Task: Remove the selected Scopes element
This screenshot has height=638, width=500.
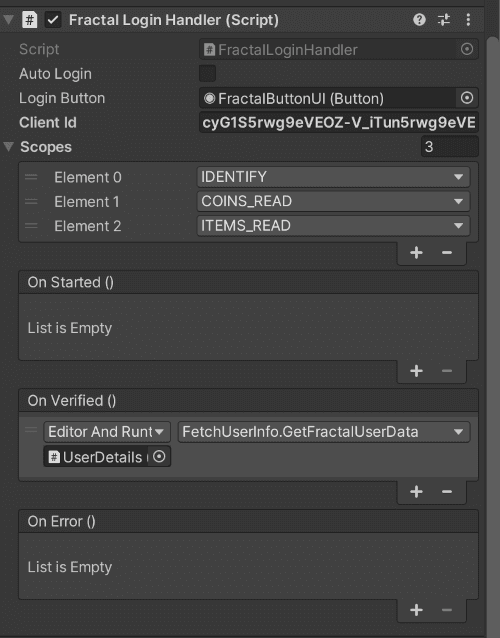Action: (447, 253)
